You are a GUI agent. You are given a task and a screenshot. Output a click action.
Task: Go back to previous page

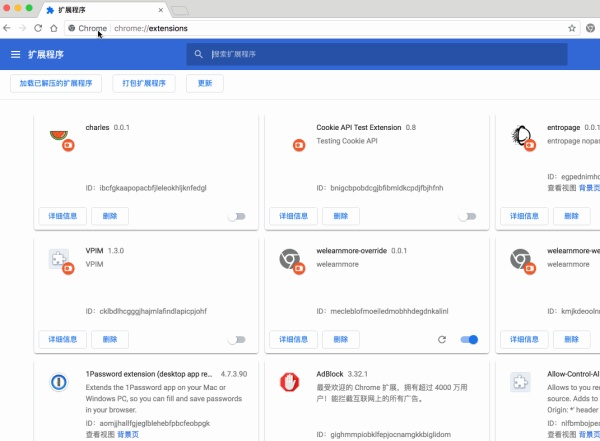click(x=7, y=28)
